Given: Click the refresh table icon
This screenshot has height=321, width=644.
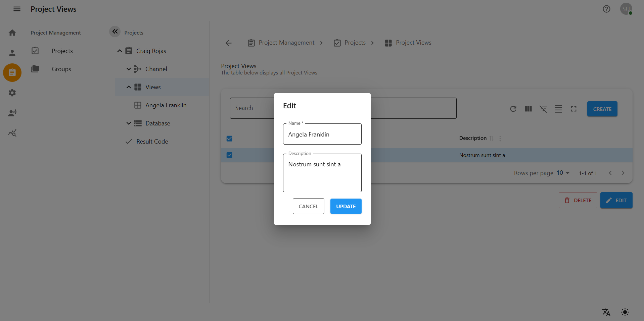Looking at the screenshot, I should 513,109.
